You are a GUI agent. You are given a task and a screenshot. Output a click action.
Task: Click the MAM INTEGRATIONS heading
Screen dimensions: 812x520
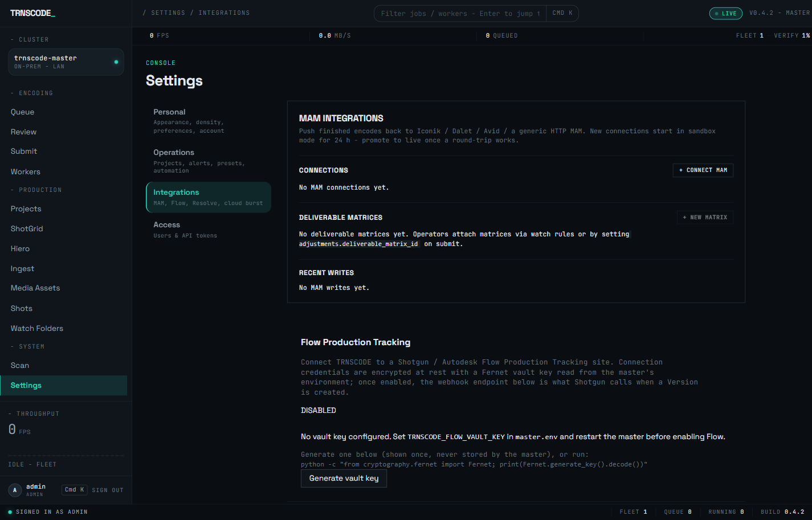341,118
